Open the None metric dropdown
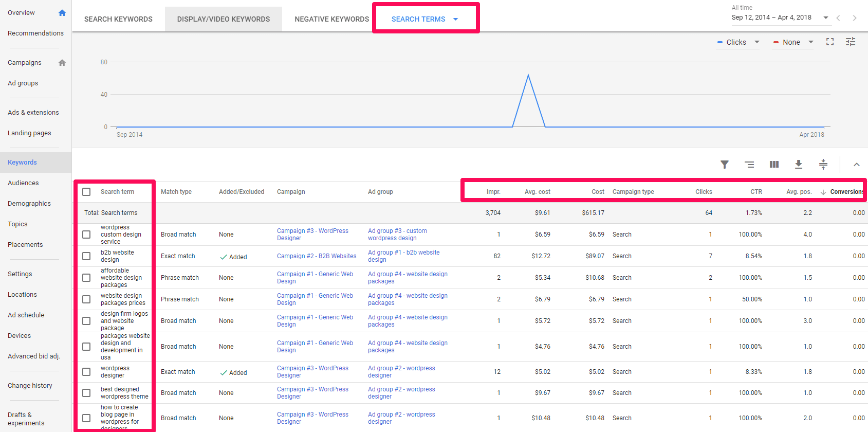Screen dimensions: 868x432 tap(793, 42)
